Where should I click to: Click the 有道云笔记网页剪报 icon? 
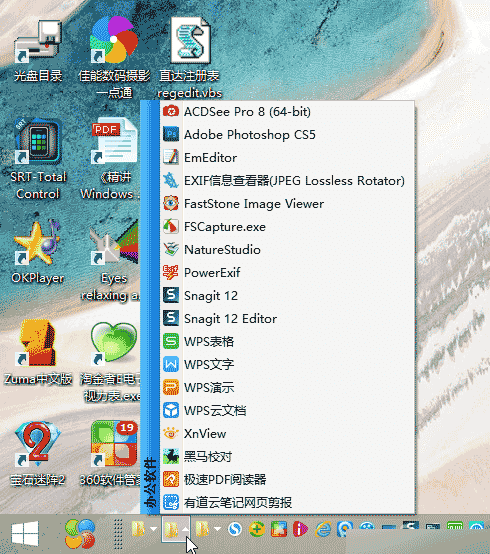(x=171, y=502)
